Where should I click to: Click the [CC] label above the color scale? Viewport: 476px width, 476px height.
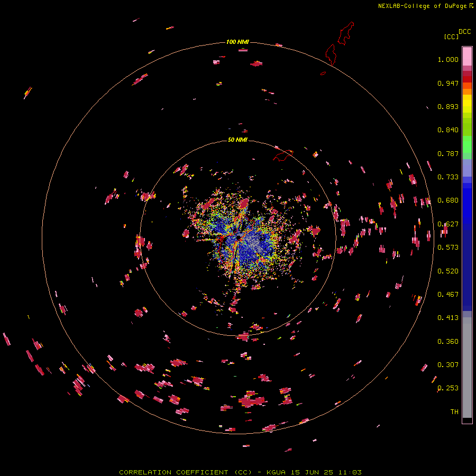(451, 36)
